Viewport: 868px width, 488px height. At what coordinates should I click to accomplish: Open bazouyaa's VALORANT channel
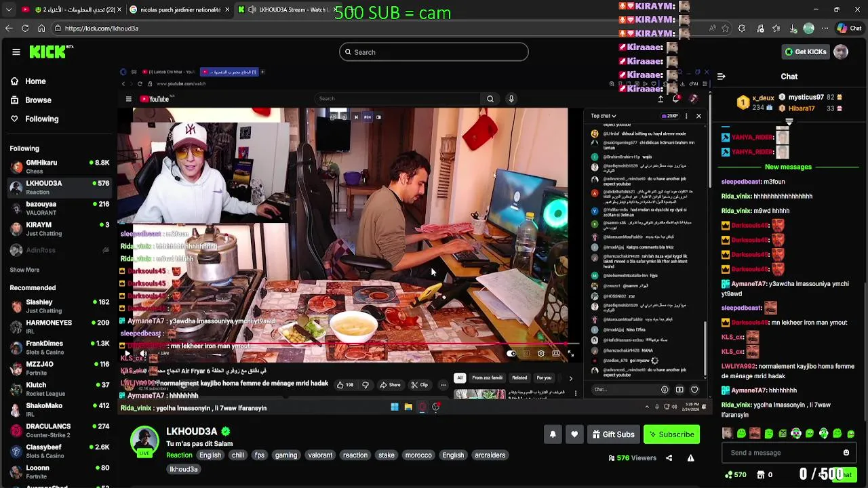60,208
